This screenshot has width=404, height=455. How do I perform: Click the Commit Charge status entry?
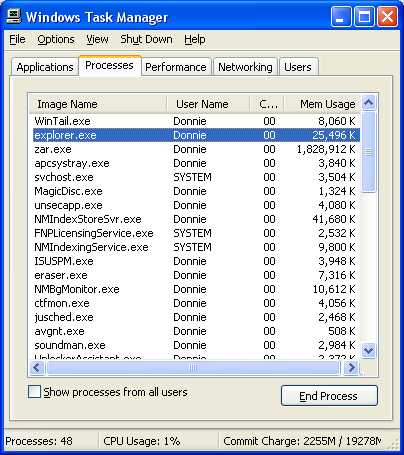click(x=303, y=441)
